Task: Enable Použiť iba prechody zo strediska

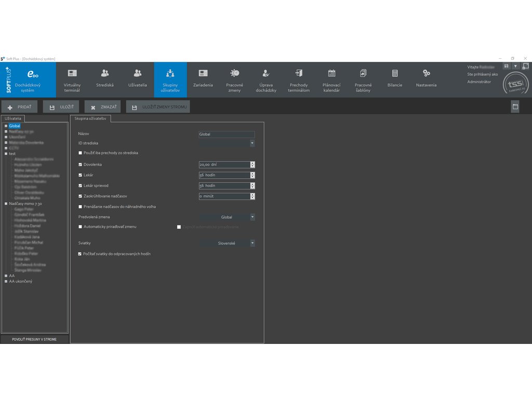Action: 80,153
